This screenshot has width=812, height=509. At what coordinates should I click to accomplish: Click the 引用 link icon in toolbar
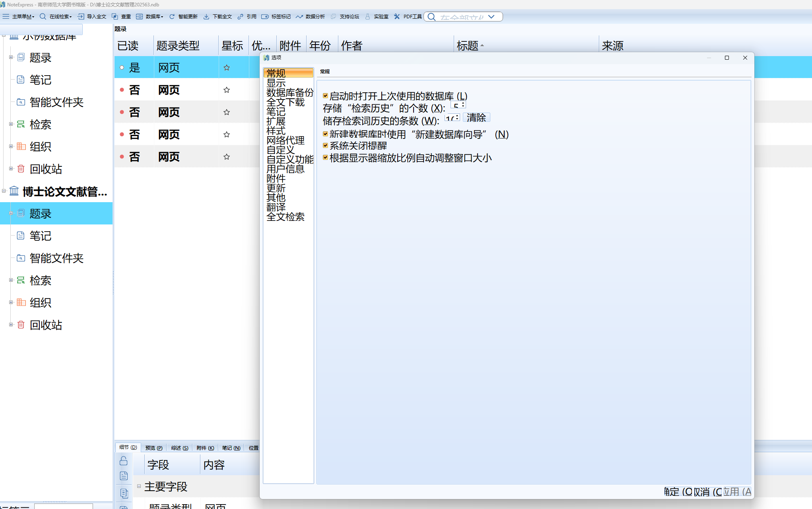pos(240,16)
